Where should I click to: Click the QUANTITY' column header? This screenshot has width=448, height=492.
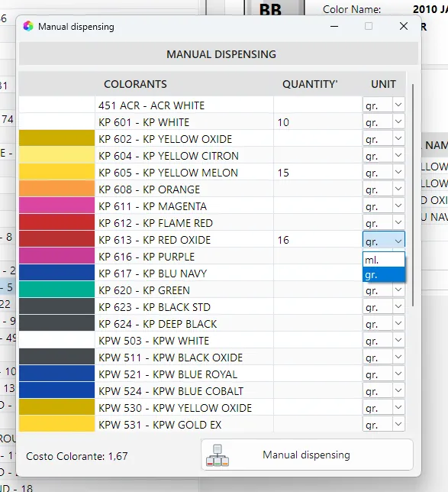click(310, 84)
